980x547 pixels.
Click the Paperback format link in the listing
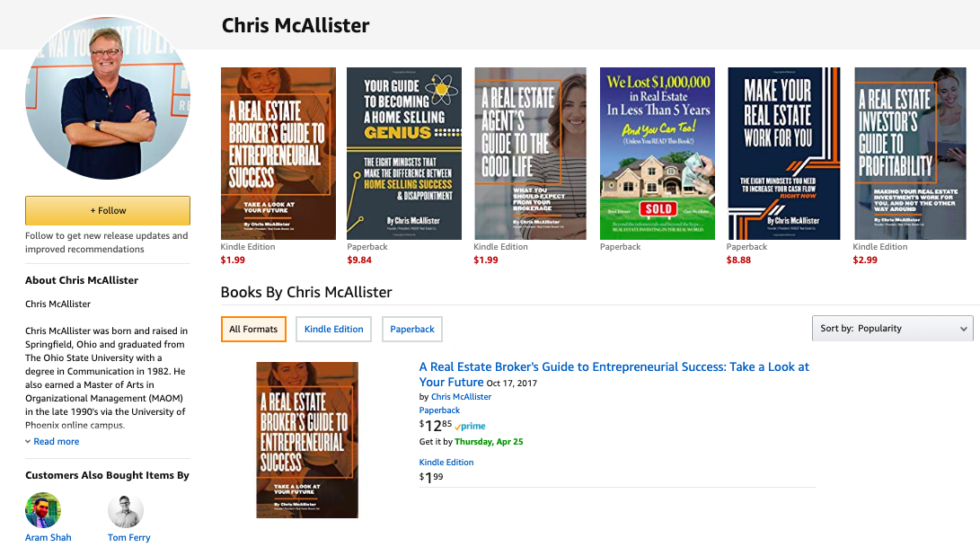pos(439,410)
